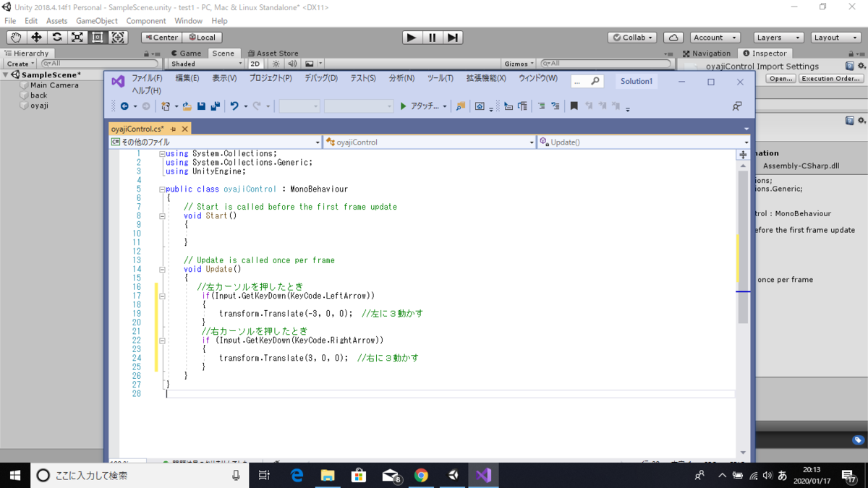
Task: Click Visual Studio Open File folder icon
Action: click(187, 106)
